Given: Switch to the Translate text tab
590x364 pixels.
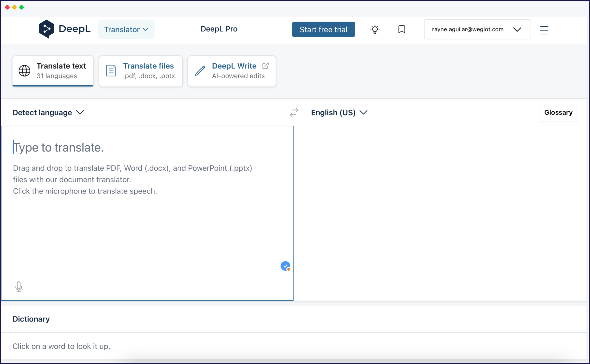Looking at the screenshot, I should point(53,71).
